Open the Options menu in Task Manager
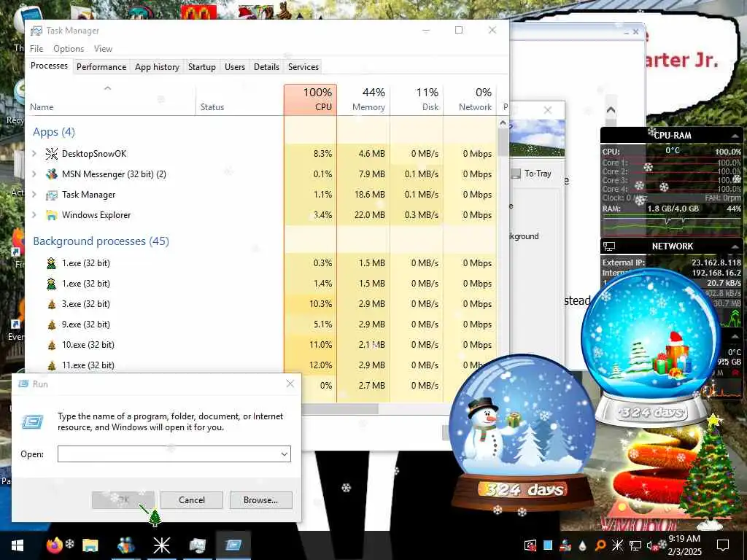The width and height of the screenshot is (747, 560). [69, 49]
